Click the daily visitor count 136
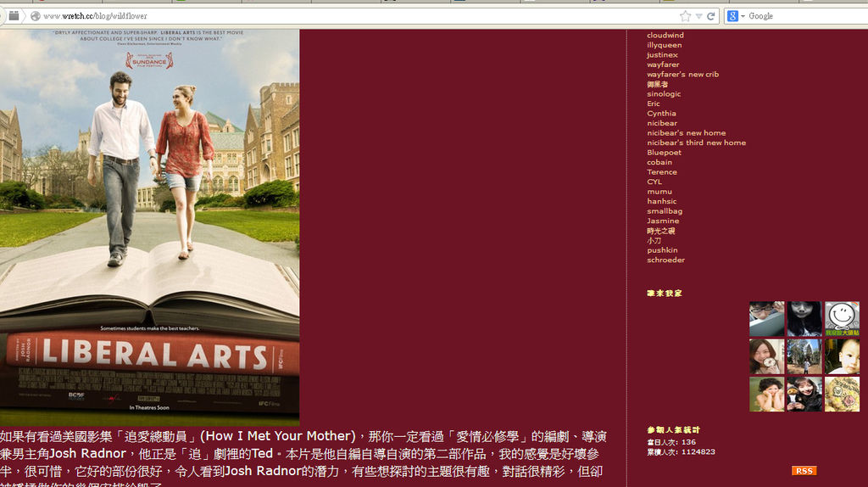The height and width of the screenshot is (487, 868). tap(688, 442)
